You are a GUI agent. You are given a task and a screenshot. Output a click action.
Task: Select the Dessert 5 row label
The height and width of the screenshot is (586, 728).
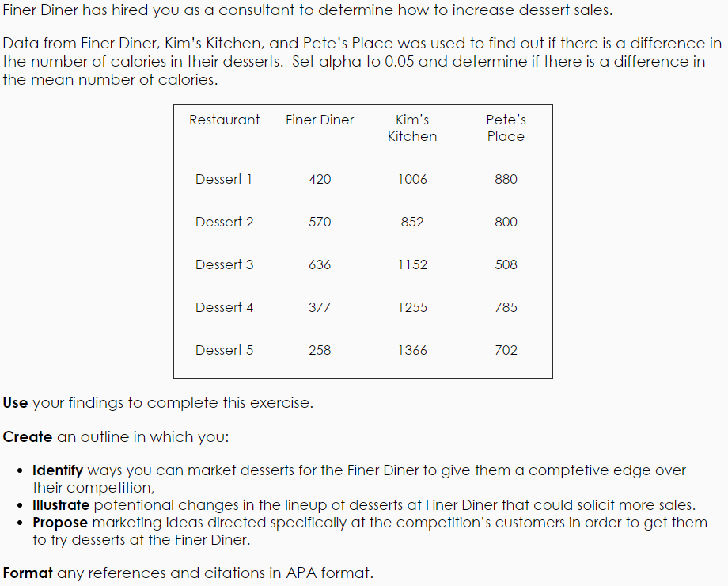[x=225, y=350]
